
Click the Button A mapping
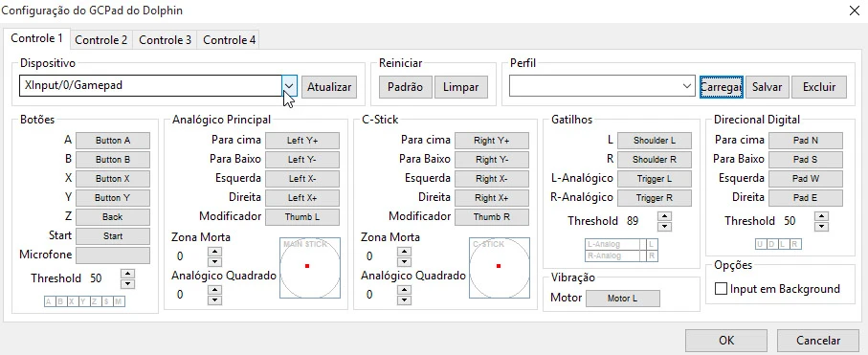click(113, 141)
